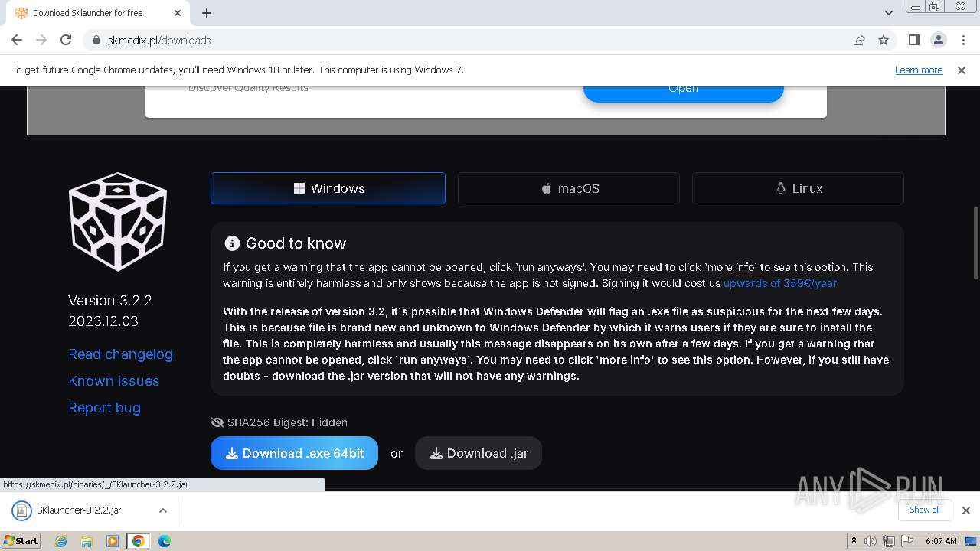The image size is (980, 551).
Task: Open the Action Center flag icon
Action: click(907, 541)
